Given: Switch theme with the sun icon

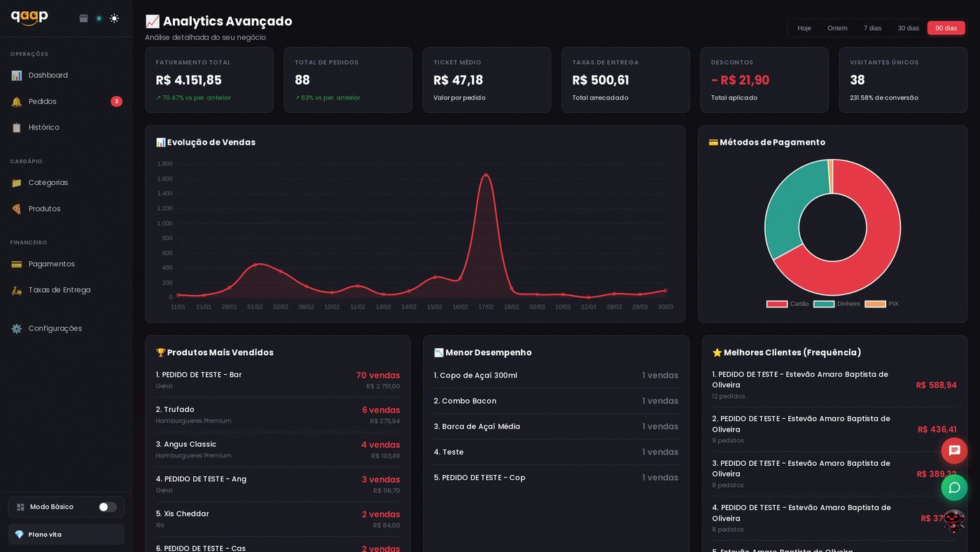Looking at the screenshot, I should coord(114,19).
